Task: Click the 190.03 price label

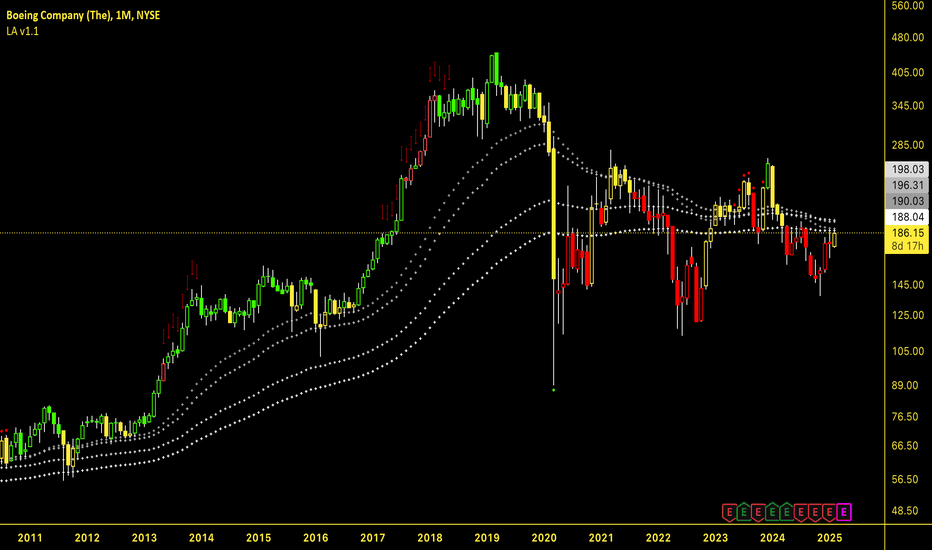Action: coord(907,202)
